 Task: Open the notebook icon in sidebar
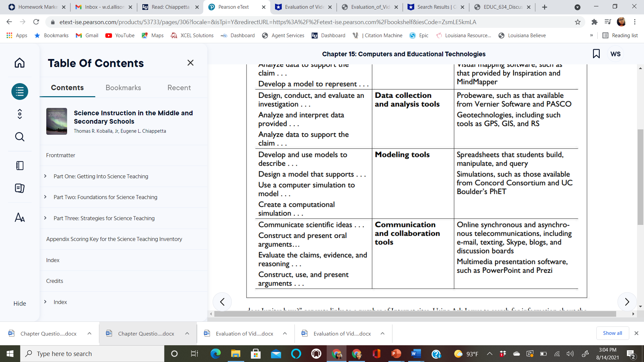[20, 166]
